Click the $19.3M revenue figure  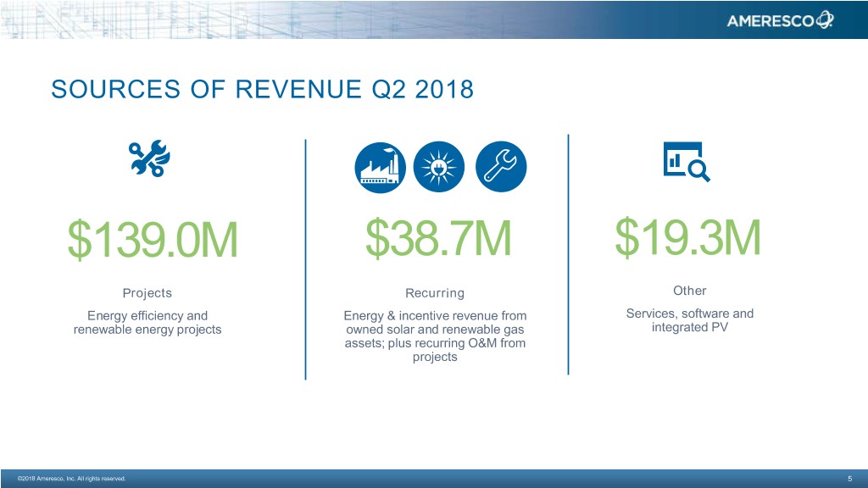tap(687, 238)
